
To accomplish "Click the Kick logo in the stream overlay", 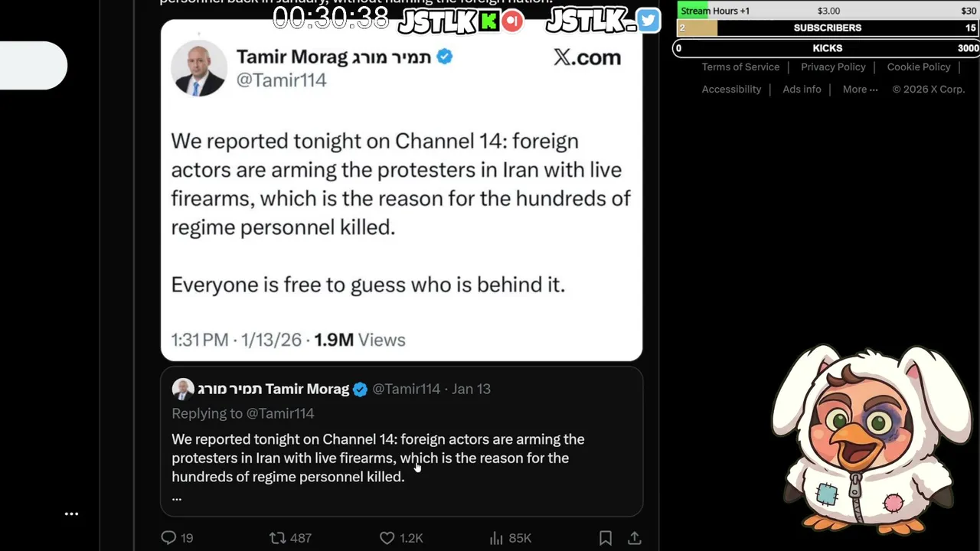I will [488, 21].
